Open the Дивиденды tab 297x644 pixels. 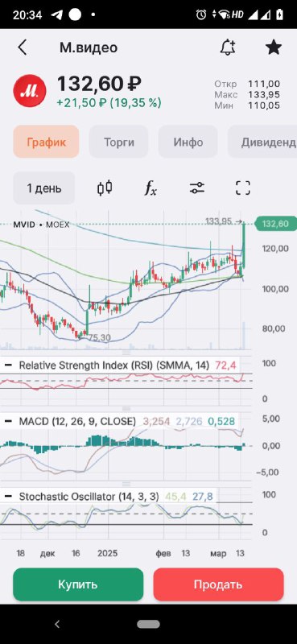262,142
